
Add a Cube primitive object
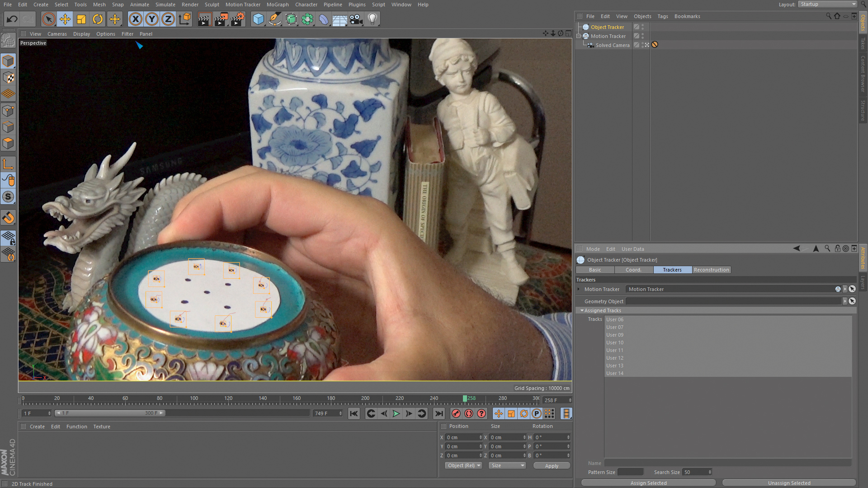click(x=258, y=19)
